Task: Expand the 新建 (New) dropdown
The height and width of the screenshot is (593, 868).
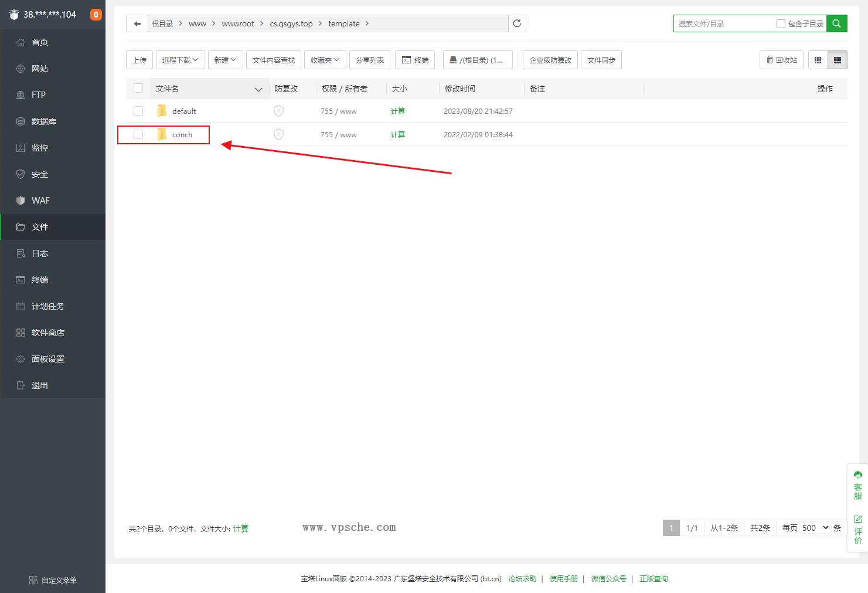Action: click(225, 60)
